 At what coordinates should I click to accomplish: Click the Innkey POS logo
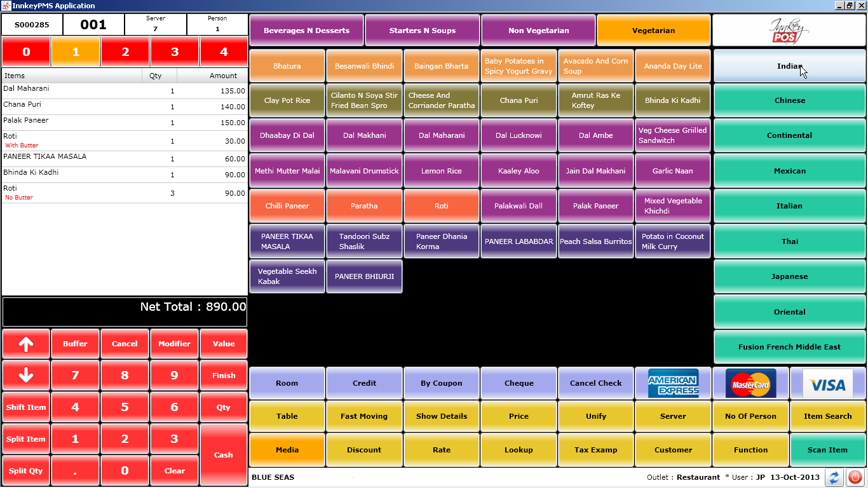tap(789, 30)
